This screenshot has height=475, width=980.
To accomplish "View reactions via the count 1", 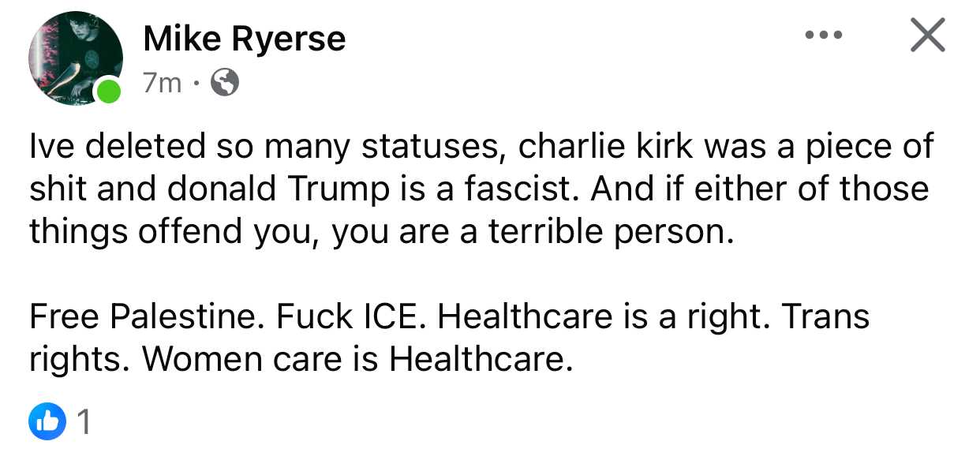I will [84, 424].
